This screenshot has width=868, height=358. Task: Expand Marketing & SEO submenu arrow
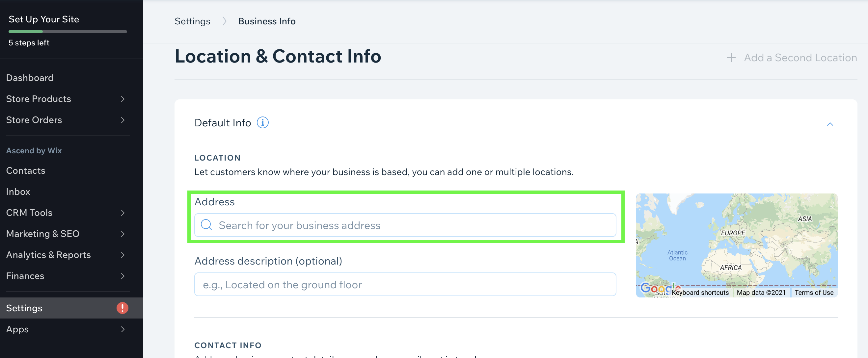122,234
